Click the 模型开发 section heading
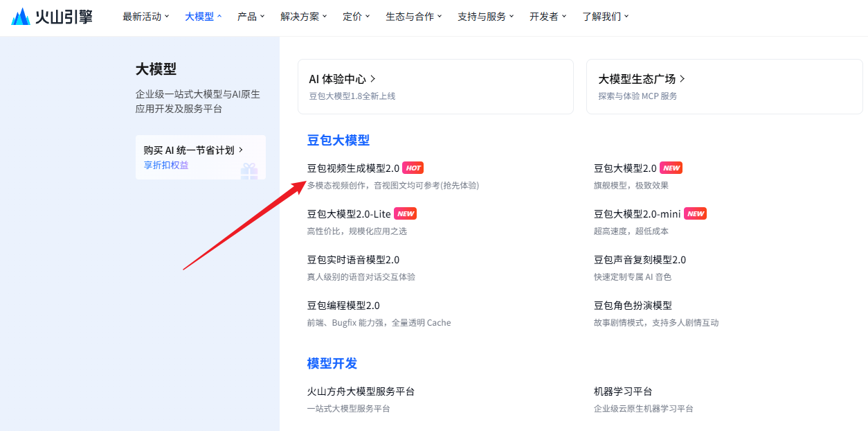This screenshot has width=868, height=431. 332,363
